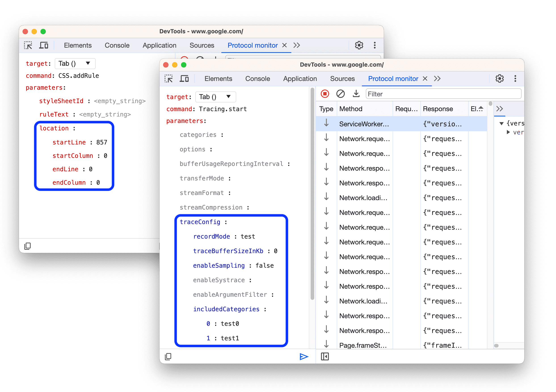
Task: Switch to the Console tab
Action: click(257, 78)
